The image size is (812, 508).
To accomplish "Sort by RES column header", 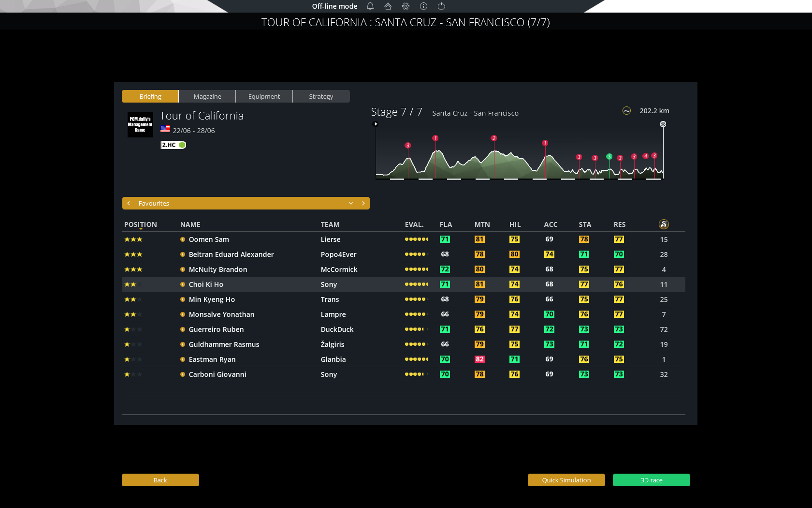I will click(620, 224).
